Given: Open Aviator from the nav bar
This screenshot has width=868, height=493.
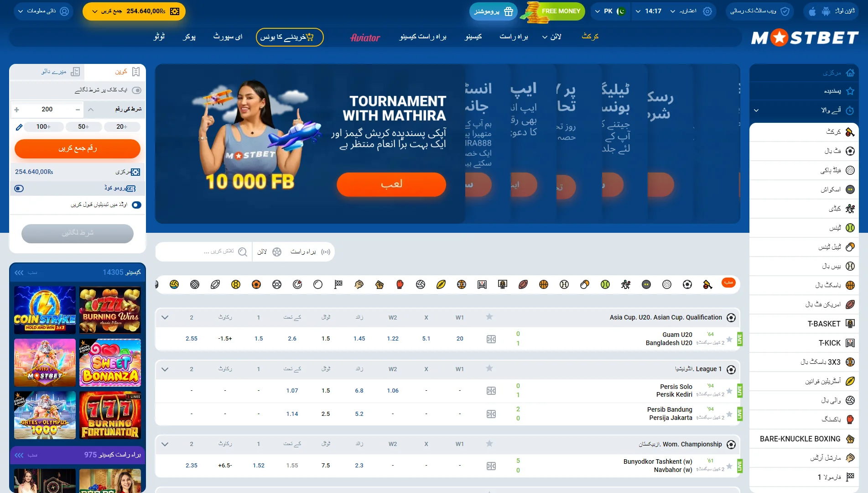Looking at the screenshot, I should [x=365, y=37].
